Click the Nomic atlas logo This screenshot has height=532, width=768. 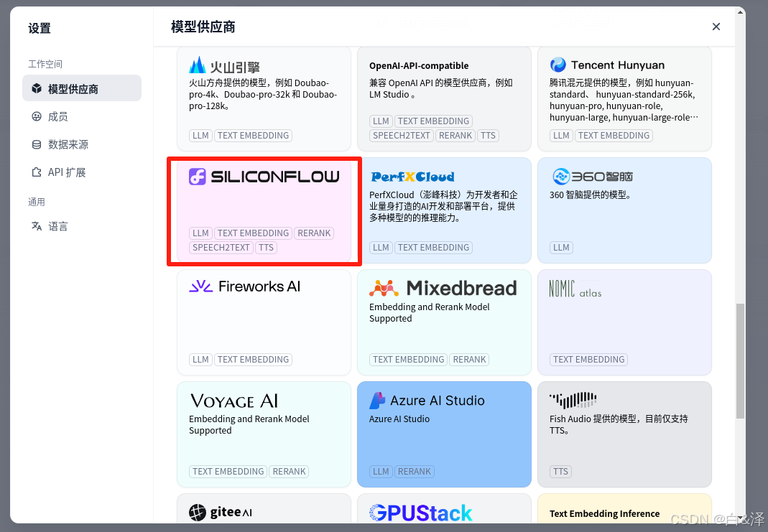coord(575,289)
